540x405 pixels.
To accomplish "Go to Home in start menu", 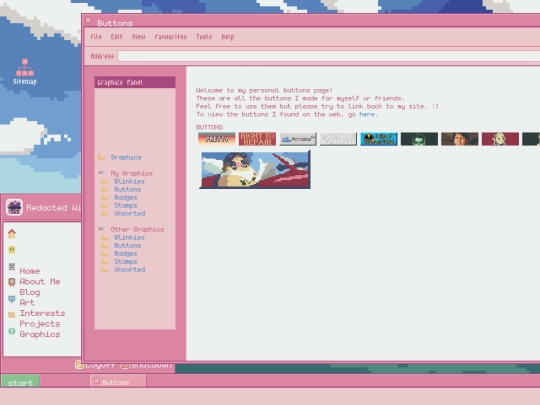I will [x=30, y=271].
